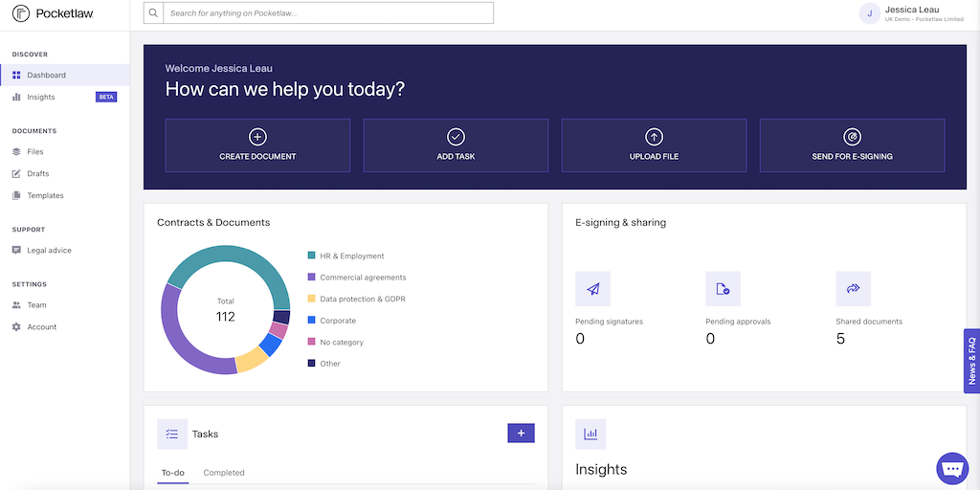Click the user avatar with letter J
Screen dimensions: 980x490
pyautogui.click(x=869, y=13)
